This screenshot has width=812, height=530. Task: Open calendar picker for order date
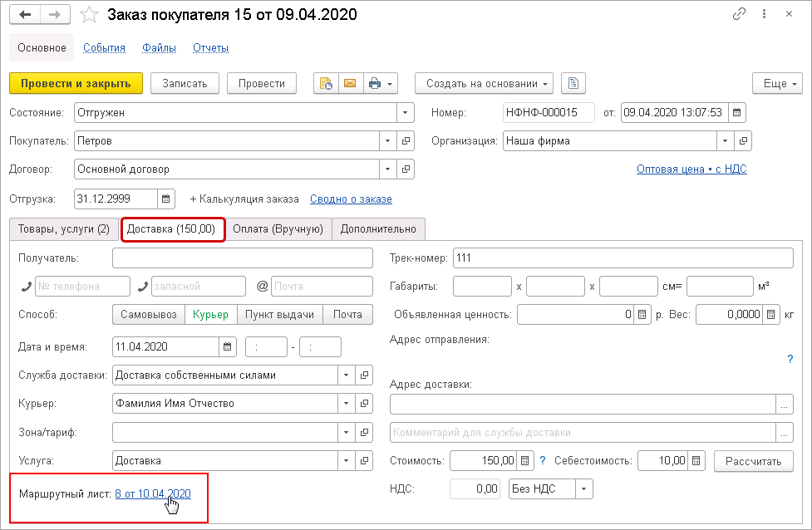pyautogui.click(x=737, y=112)
